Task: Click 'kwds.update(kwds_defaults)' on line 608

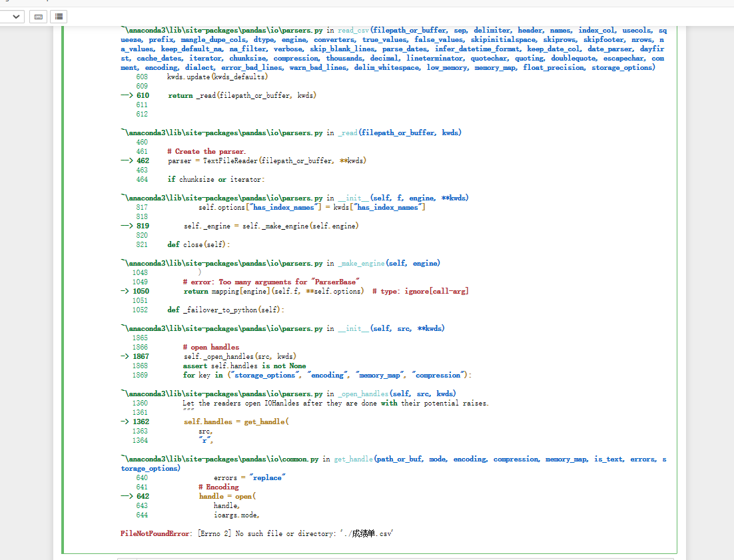Action: (x=218, y=77)
